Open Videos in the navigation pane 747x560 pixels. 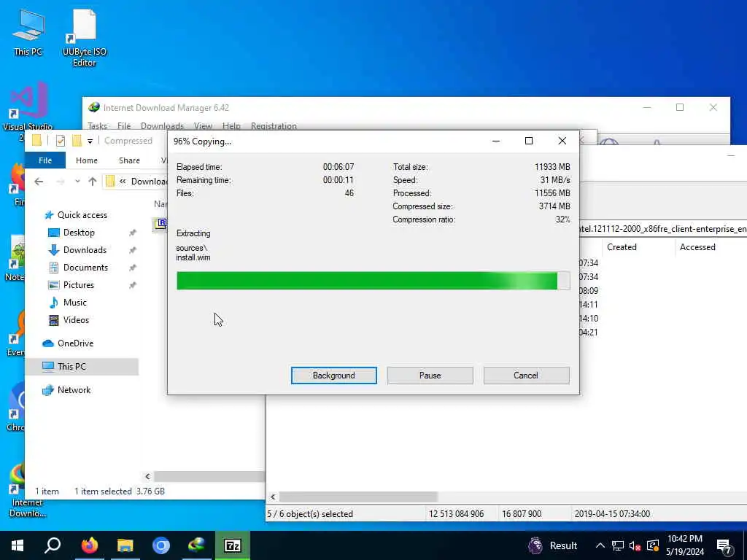coord(76,320)
